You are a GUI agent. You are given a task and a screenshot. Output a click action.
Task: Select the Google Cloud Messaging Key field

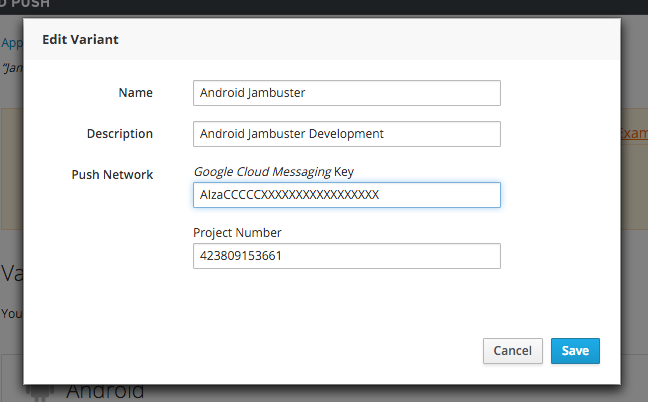pos(346,195)
